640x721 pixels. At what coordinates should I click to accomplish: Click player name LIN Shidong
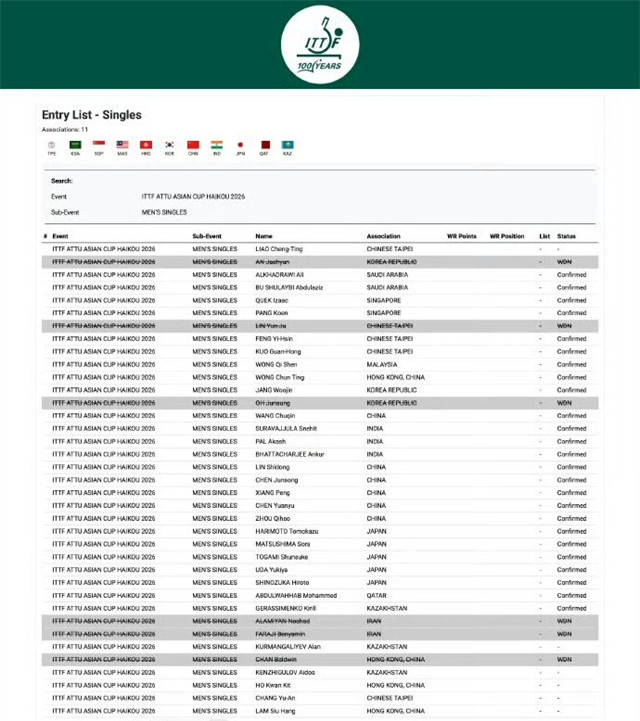pyautogui.click(x=272, y=467)
